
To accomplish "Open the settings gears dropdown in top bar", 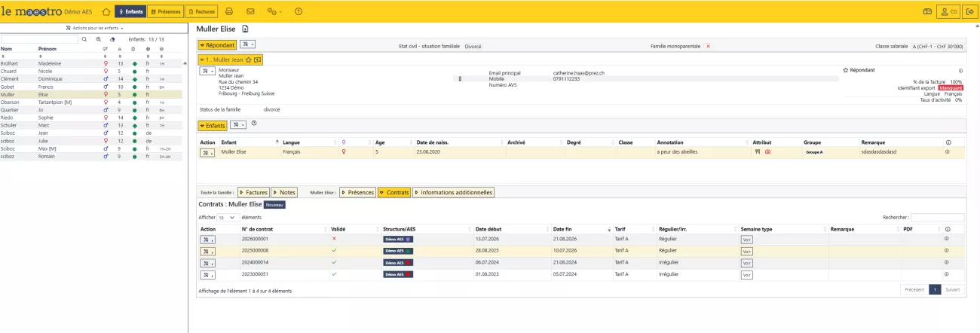I will click(274, 11).
